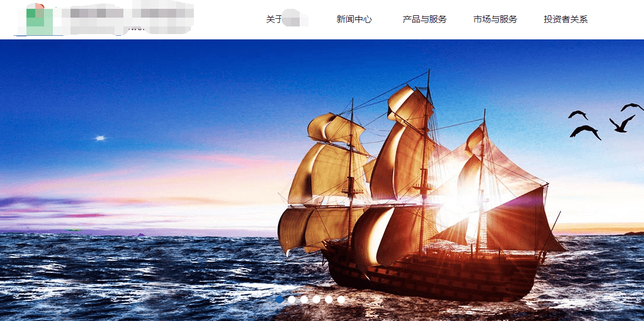Switch to the third banner slide dot
Screen dimensions: 644x321
304,300
